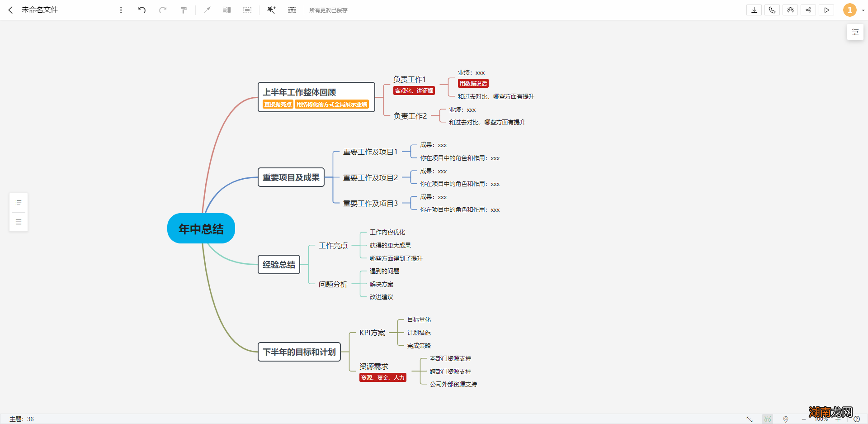This screenshot has height=424, width=868.
Task: Toggle the outline panel on the left
Action: (x=18, y=202)
